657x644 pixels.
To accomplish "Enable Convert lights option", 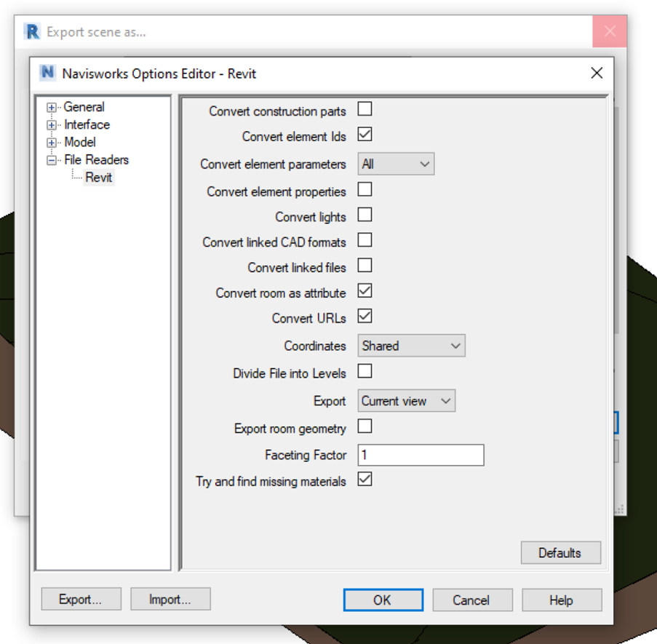I will [x=365, y=215].
